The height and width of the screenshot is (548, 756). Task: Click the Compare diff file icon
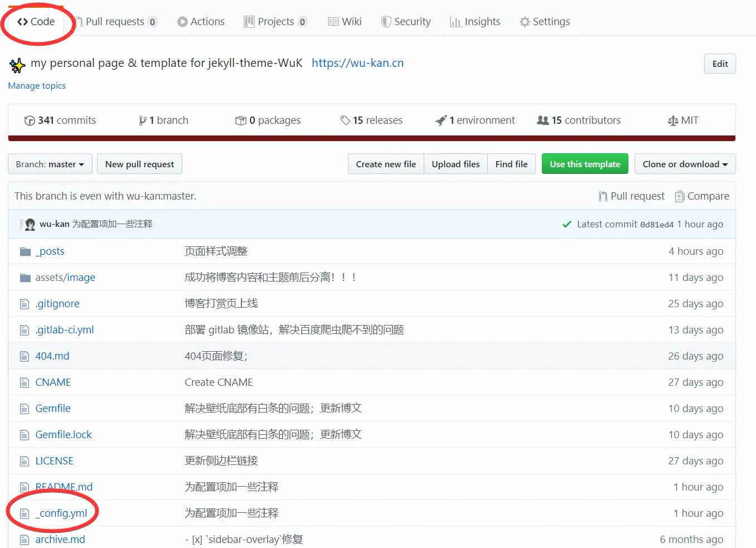(x=680, y=196)
